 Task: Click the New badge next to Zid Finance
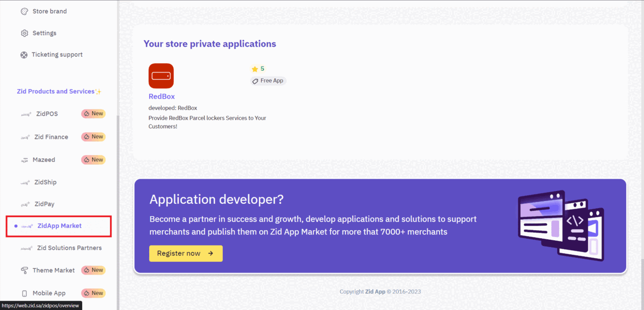click(93, 137)
